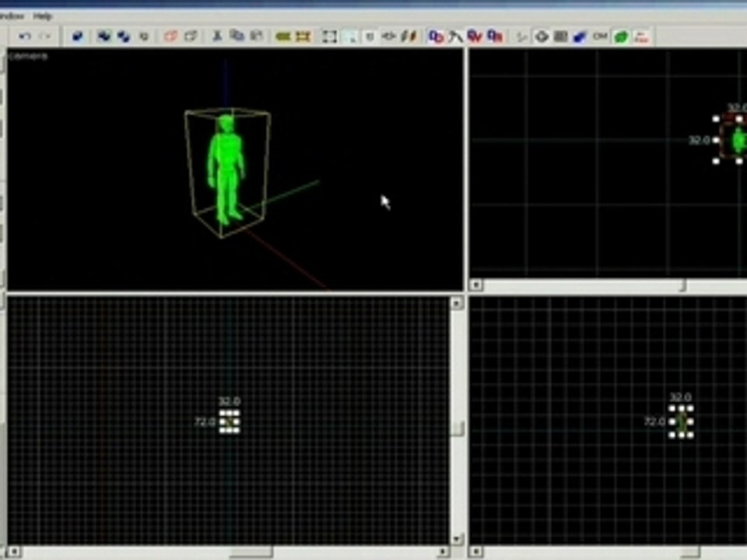Click the green blob toolbar icon

pyautogui.click(x=621, y=37)
